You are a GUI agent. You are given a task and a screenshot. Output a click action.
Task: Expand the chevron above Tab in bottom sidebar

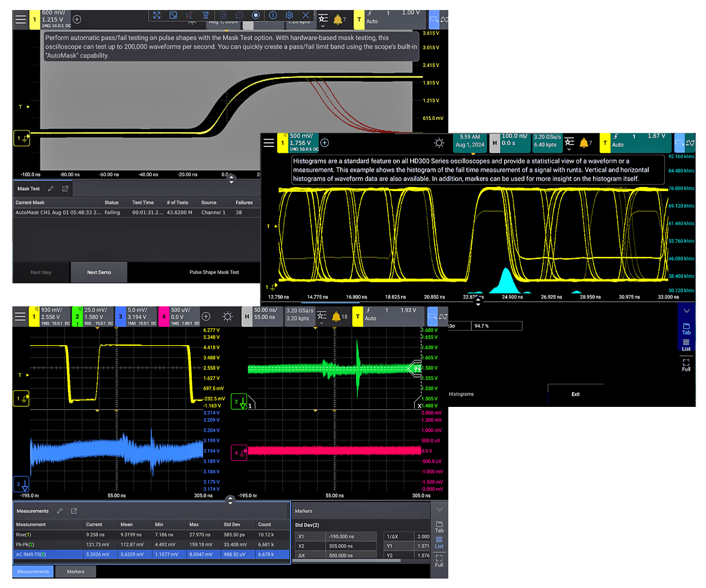coord(439,509)
